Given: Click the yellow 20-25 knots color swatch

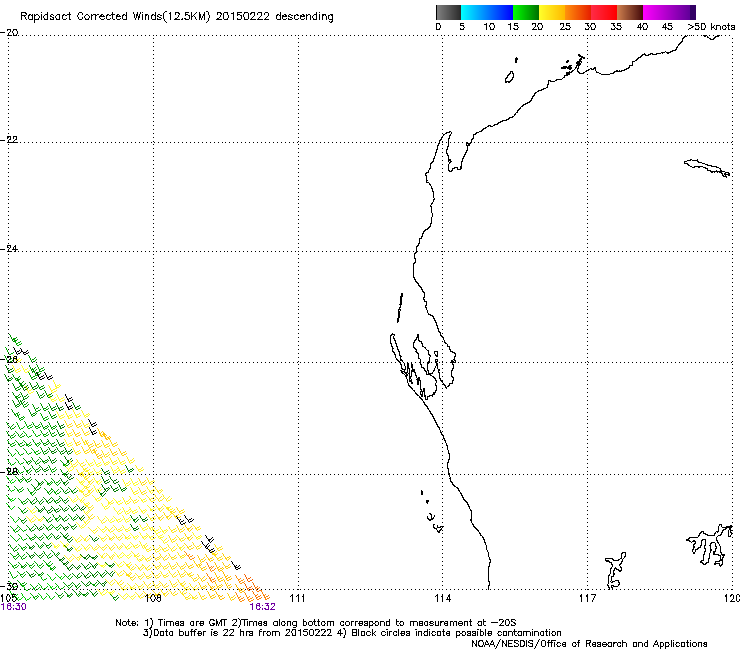Looking at the screenshot, I should coord(552,12).
